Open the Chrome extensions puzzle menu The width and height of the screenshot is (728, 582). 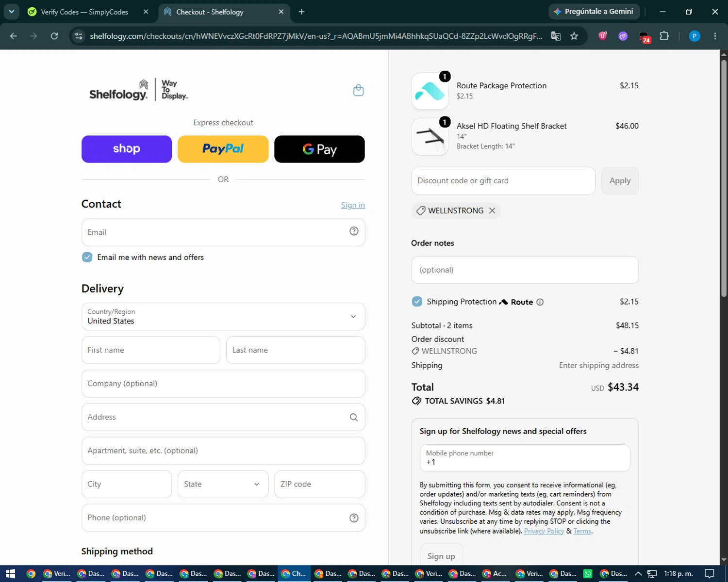pyautogui.click(x=664, y=36)
